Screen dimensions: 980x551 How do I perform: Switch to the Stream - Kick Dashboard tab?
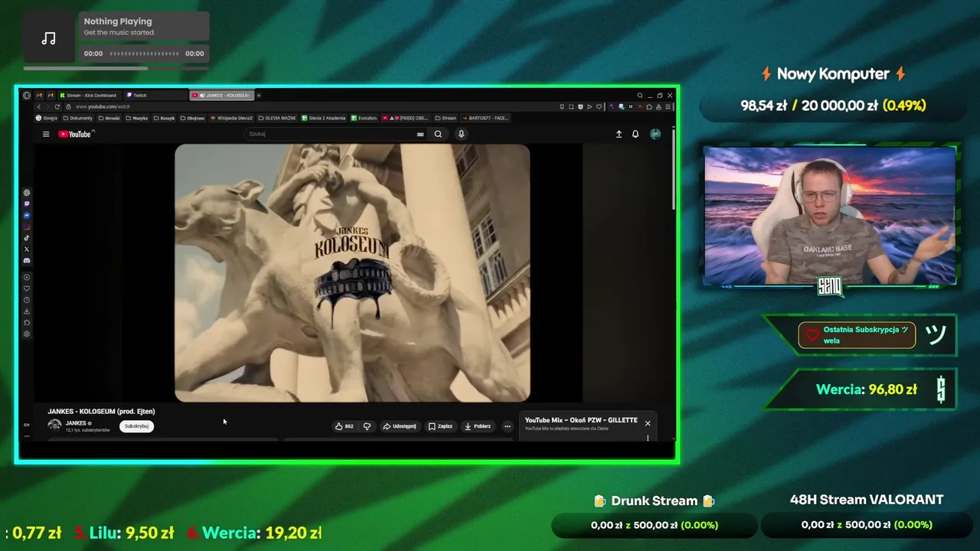[90, 96]
